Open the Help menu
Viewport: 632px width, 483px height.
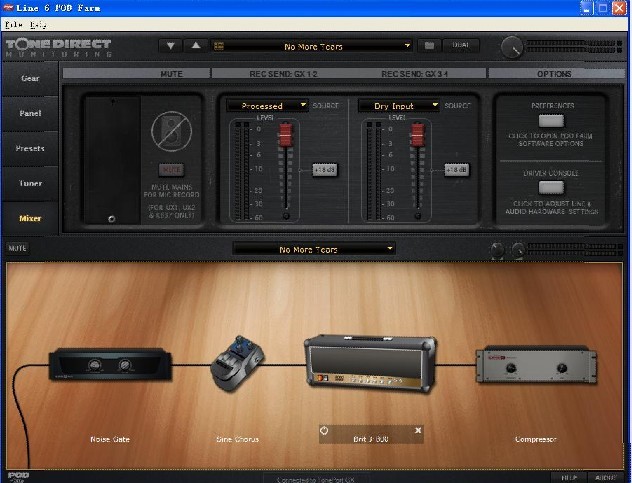click(x=38, y=25)
